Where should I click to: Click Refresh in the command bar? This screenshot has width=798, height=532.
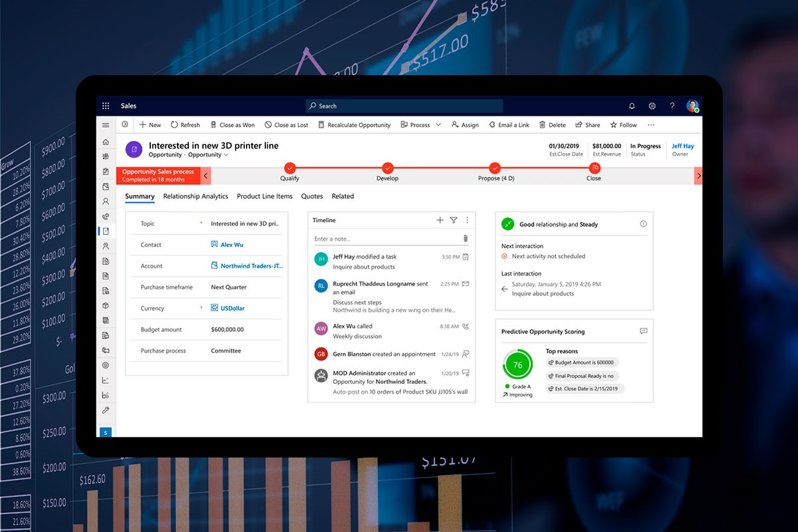(x=185, y=125)
